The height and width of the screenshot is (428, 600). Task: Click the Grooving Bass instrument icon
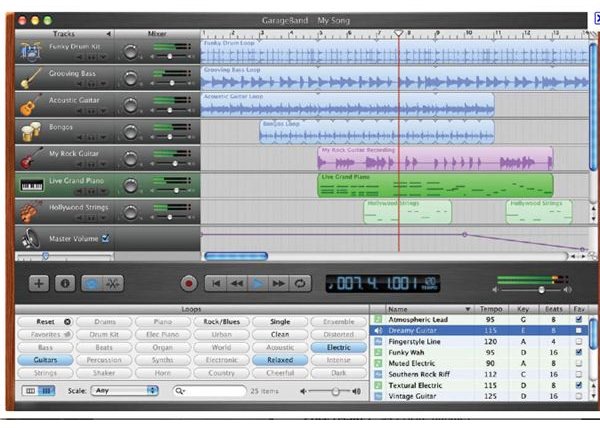pyautogui.click(x=31, y=78)
